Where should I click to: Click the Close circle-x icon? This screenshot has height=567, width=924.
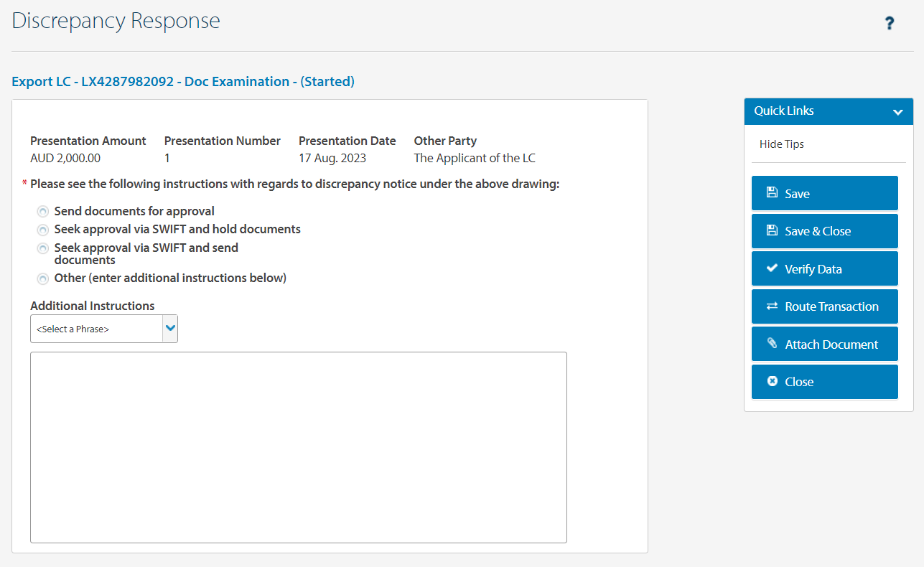click(772, 381)
